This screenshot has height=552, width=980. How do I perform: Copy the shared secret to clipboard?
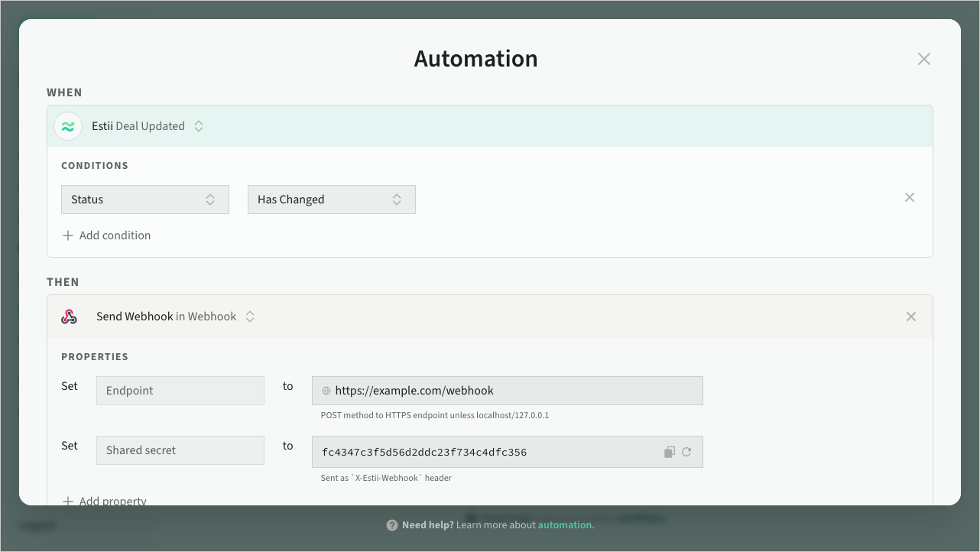[x=669, y=452]
